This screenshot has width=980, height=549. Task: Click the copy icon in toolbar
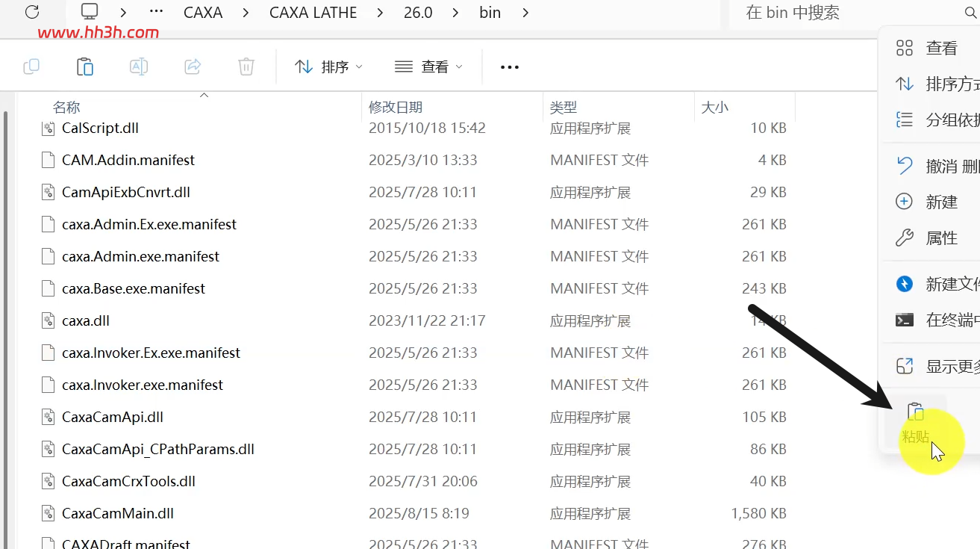(31, 66)
